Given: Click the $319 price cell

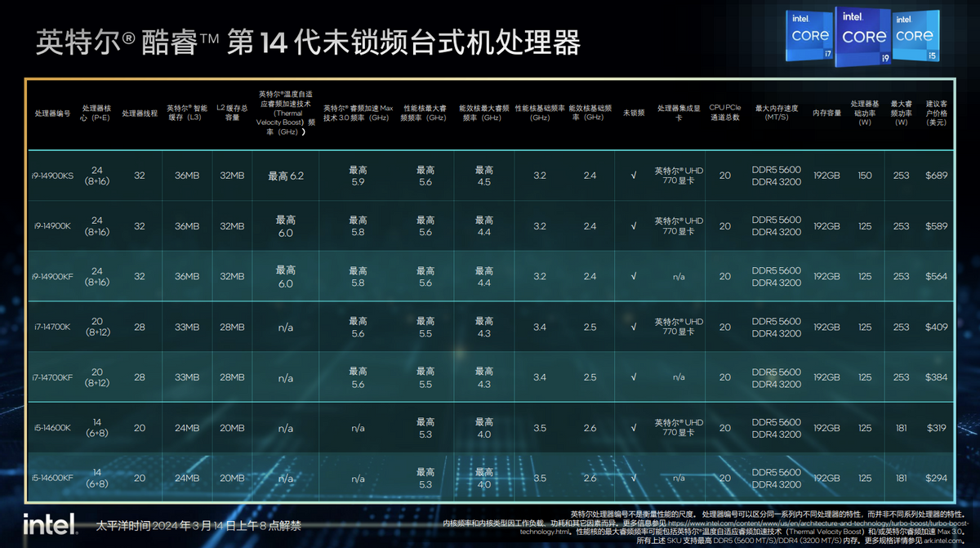Looking at the screenshot, I should pos(936,428).
